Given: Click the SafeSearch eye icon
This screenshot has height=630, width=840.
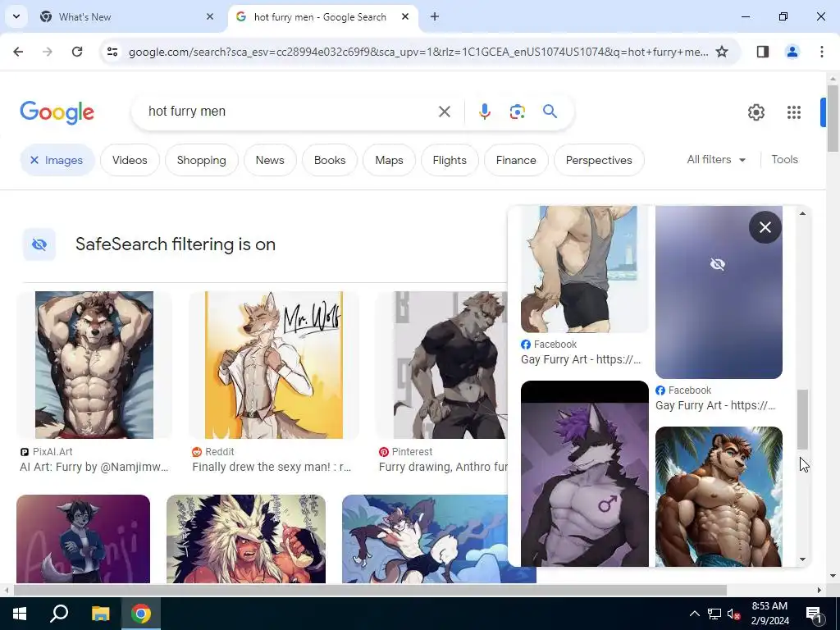Looking at the screenshot, I should click(39, 244).
